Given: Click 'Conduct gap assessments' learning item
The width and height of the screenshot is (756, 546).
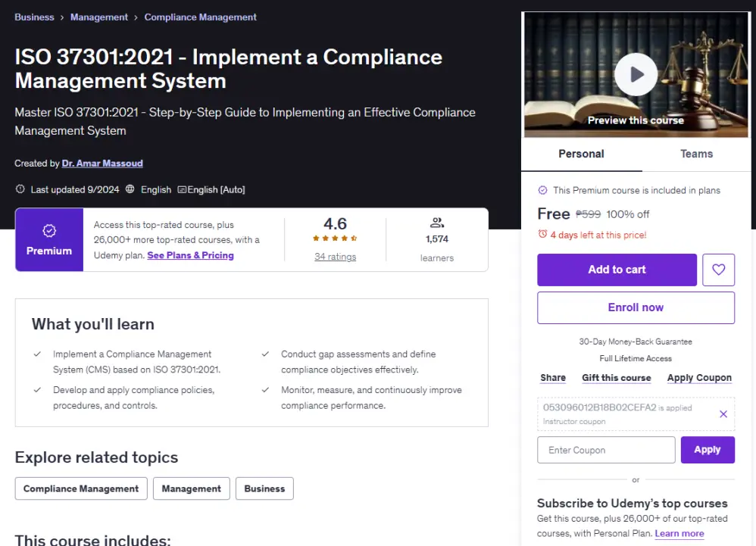Looking at the screenshot, I should (358, 362).
